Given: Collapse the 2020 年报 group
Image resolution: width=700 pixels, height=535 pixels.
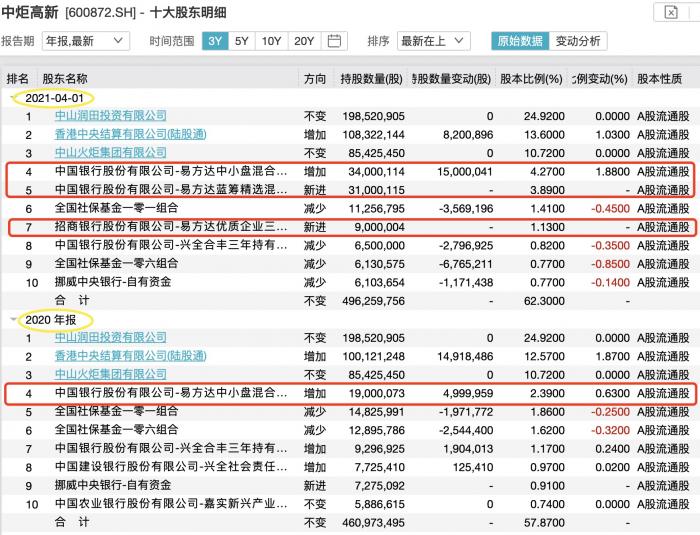Looking at the screenshot, I should click(14, 320).
